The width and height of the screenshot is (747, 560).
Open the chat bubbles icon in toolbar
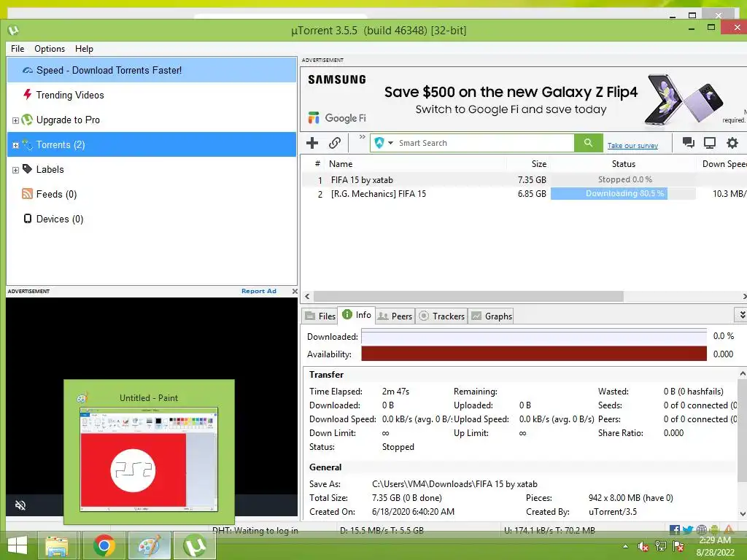click(x=688, y=143)
